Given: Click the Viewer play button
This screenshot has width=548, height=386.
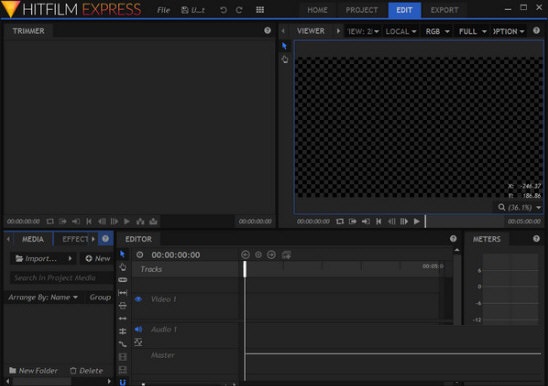Looking at the screenshot, I should [x=417, y=221].
